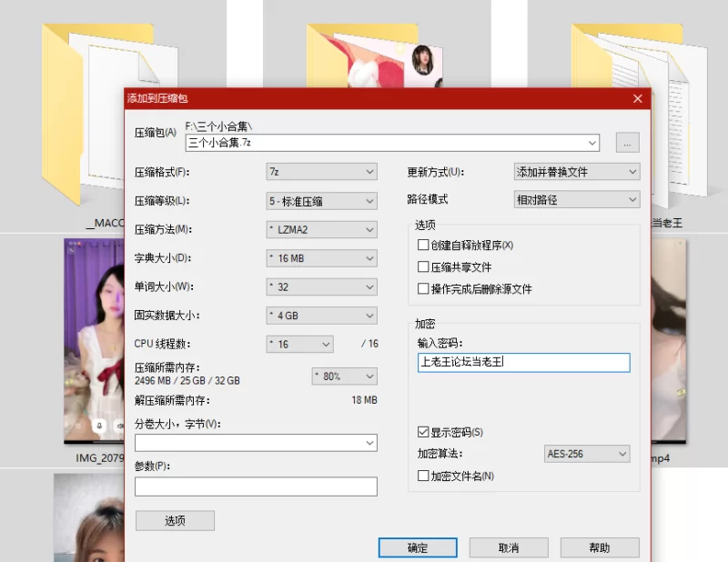Click the 参数 parameters text field
The height and width of the screenshot is (562, 728).
(256, 487)
